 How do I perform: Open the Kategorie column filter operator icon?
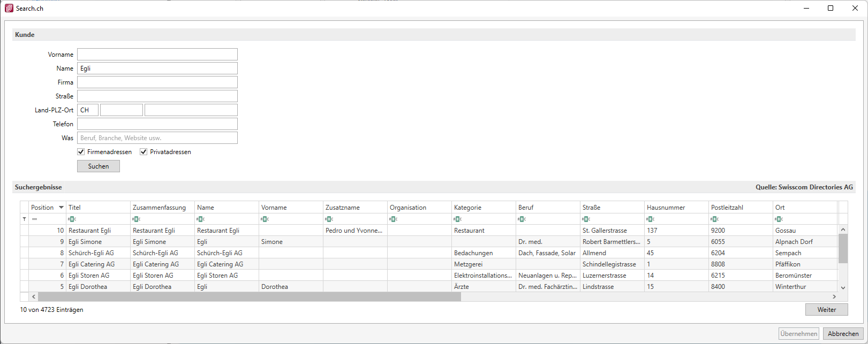coord(458,219)
